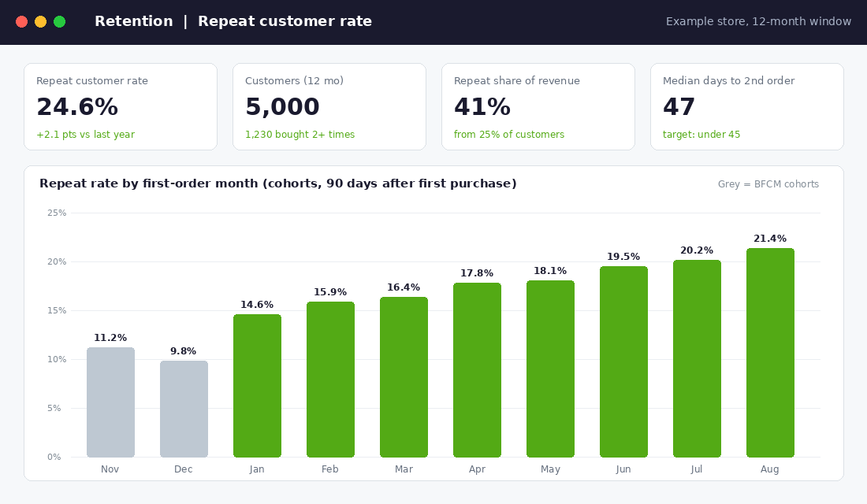Click the Nov axis label
Image resolution: width=867 pixels, height=504 pixels.
(110, 469)
